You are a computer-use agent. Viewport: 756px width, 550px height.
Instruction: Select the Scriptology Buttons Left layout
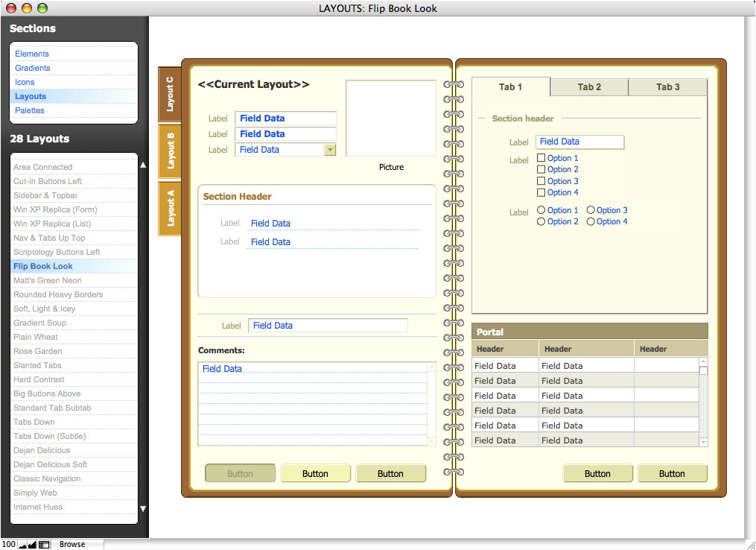[74, 252]
